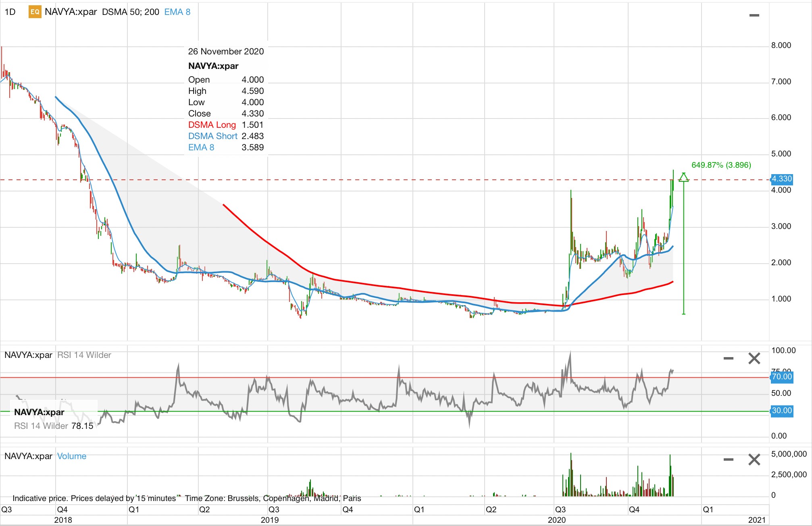
Task: Click the NAVYA:xpar label in the RSI panel header
Action: (x=28, y=355)
